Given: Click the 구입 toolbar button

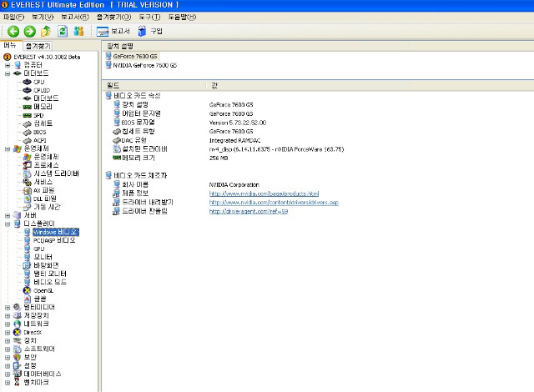Looking at the screenshot, I should (x=150, y=32).
